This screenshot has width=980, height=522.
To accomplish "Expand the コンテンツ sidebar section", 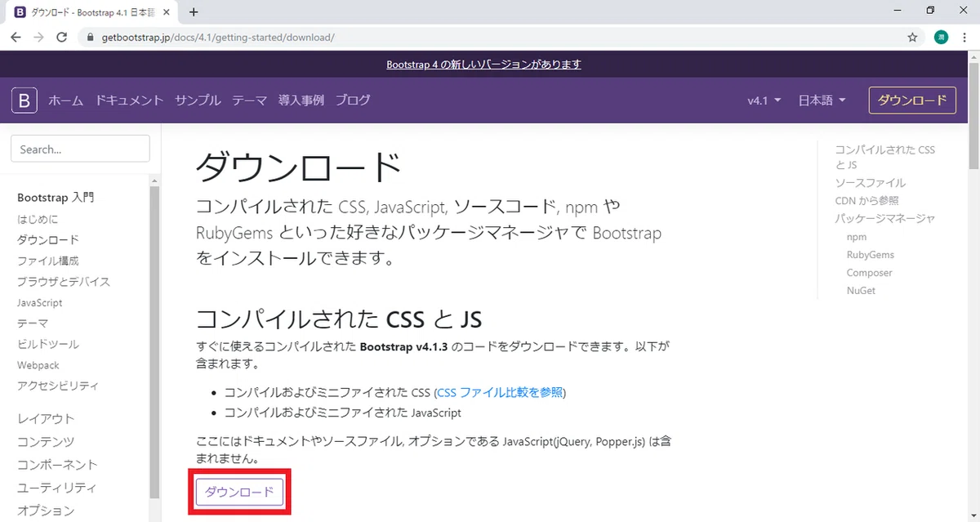I will pyautogui.click(x=46, y=441).
